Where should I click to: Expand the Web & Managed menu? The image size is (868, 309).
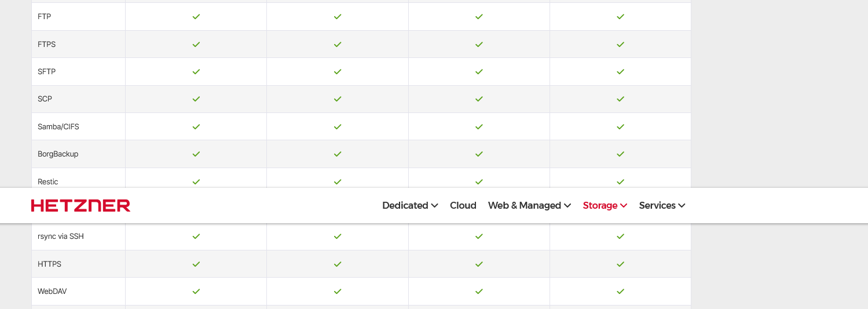(x=529, y=205)
